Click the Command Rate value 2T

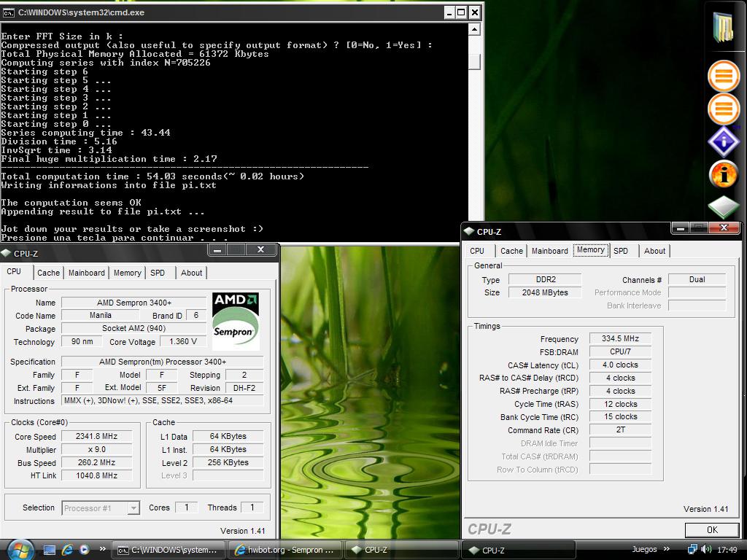pyautogui.click(x=620, y=429)
